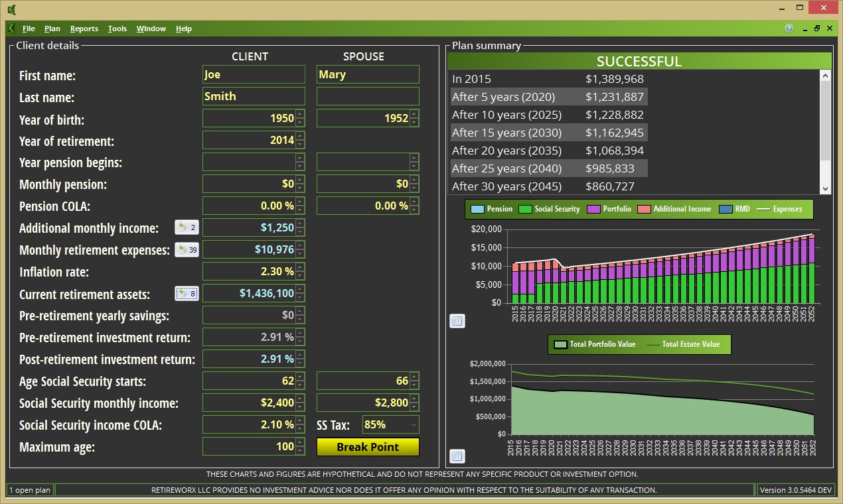Open additional monthly income details button
This screenshot has width=843, height=504.
click(187, 227)
